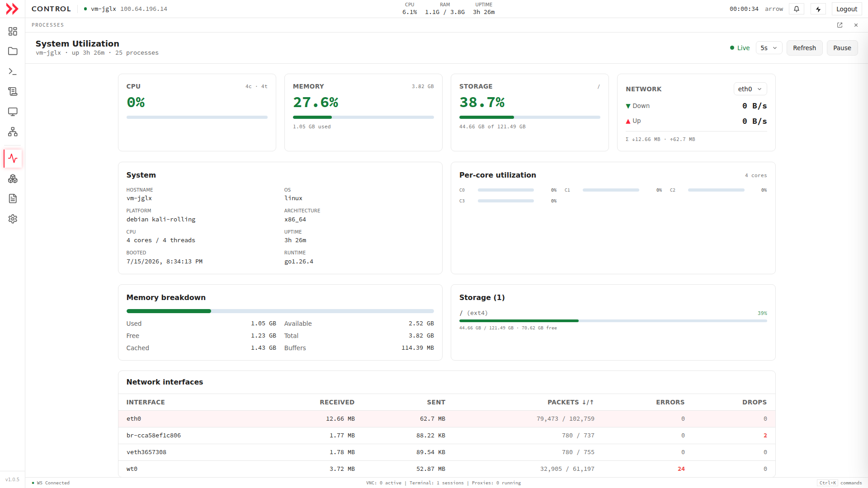Open the cubes containers icon in sidebar
The width and height of the screenshot is (868, 488).
pyautogui.click(x=13, y=178)
